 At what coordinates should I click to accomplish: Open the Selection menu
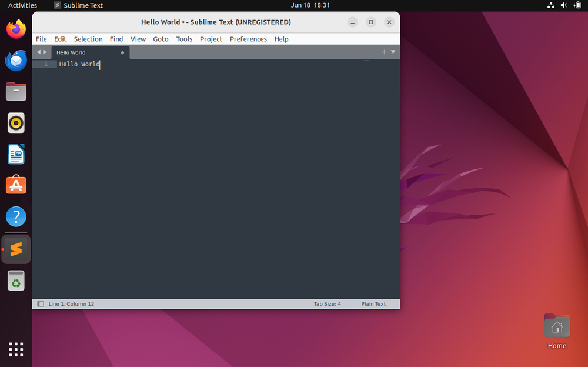coord(88,39)
